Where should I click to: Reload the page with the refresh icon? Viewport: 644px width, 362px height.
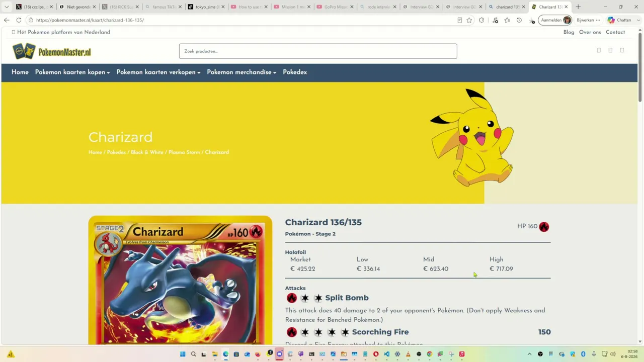click(19, 20)
